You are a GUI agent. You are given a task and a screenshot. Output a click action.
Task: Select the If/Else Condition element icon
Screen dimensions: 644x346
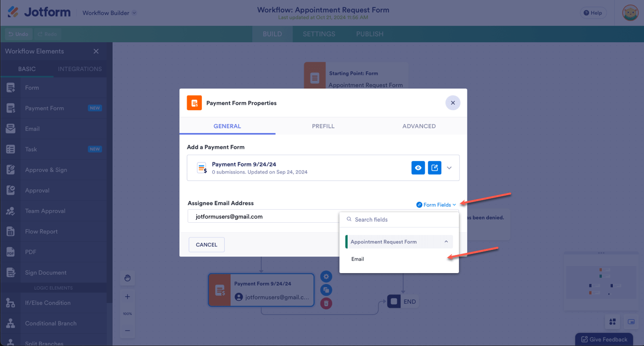pyautogui.click(x=11, y=303)
